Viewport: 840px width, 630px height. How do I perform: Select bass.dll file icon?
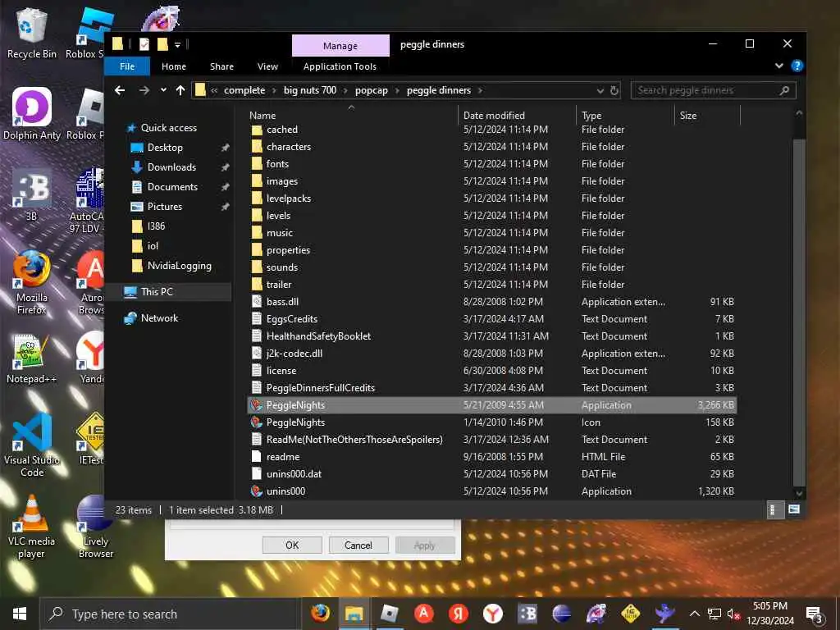pos(257,302)
